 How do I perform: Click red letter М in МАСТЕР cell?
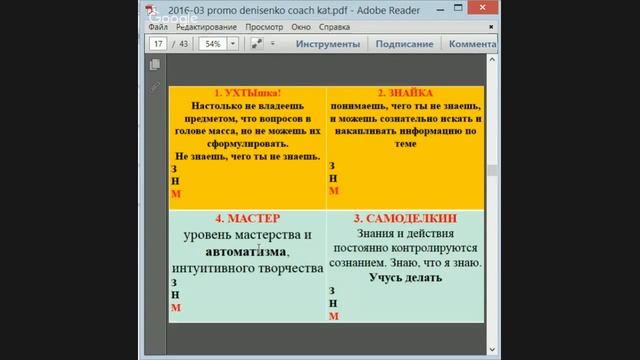pyautogui.click(x=176, y=308)
